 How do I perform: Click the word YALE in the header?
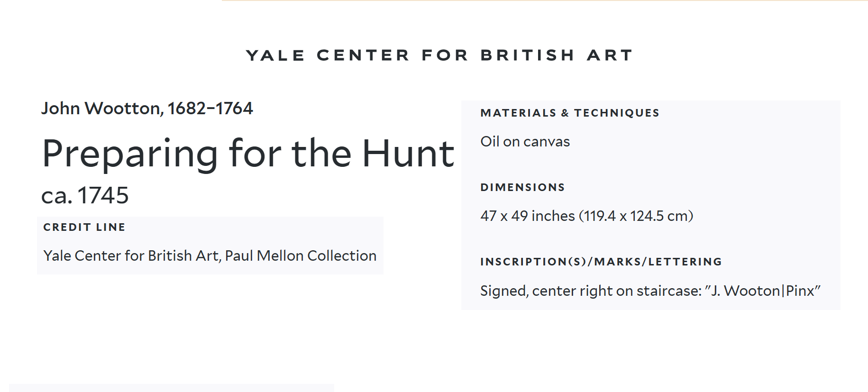275,55
